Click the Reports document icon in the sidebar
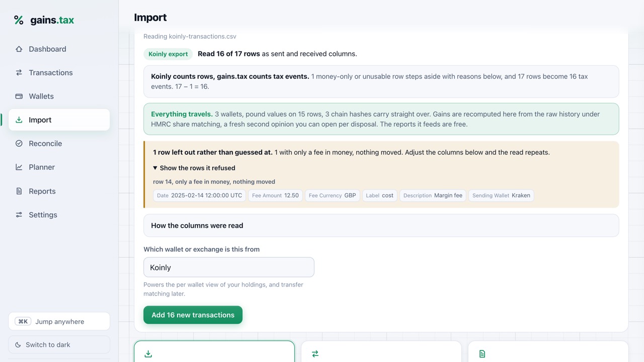This screenshot has width=644, height=362. (19, 191)
